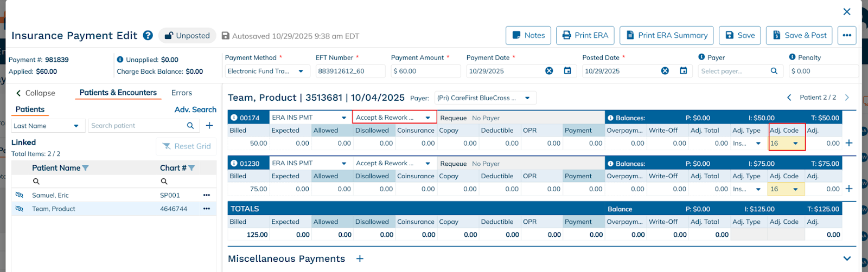Click the Payer search magnifier icon
Viewport: 868px width, 272px height.
point(774,71)
